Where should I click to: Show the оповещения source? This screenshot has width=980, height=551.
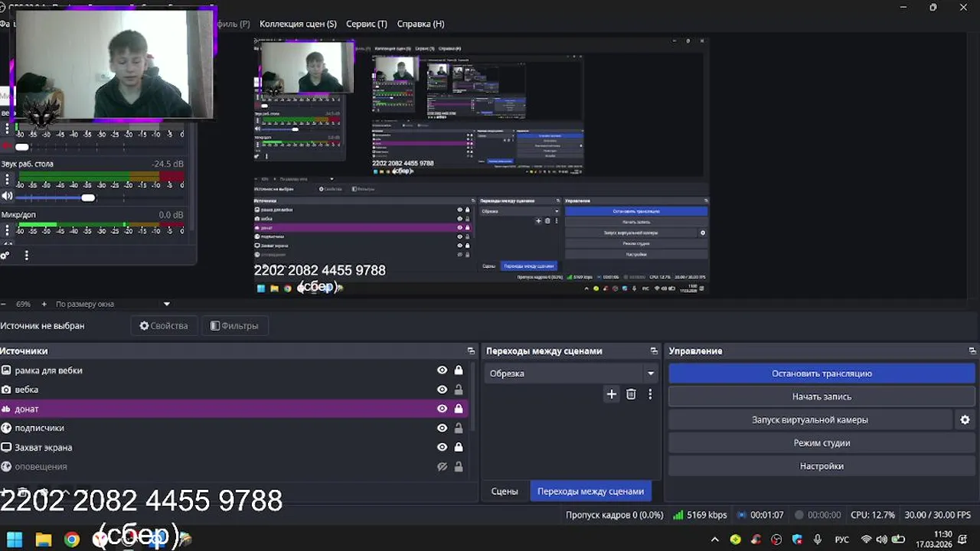pos(442,467)
